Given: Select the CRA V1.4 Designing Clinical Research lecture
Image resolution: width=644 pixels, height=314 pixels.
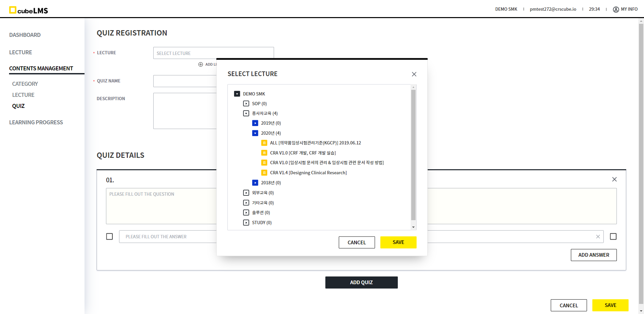Looking at the screenshot, I should [x=308, y=173].
